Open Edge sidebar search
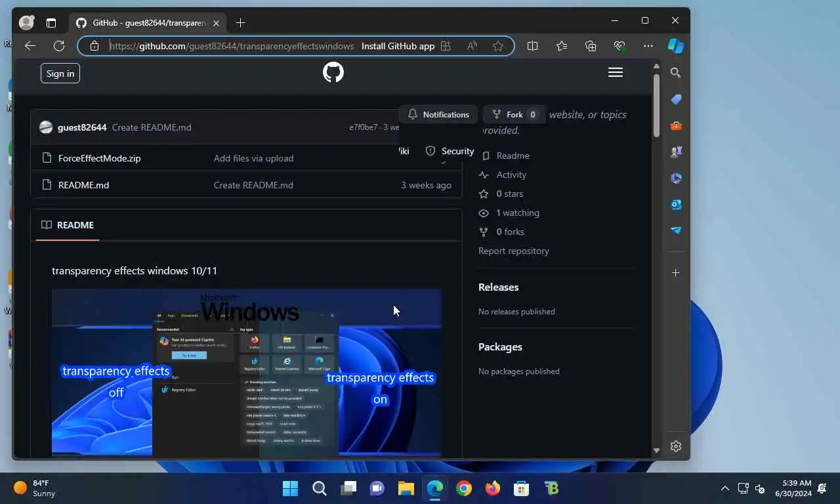Screen dimensions: 840x504 [676, 73]
